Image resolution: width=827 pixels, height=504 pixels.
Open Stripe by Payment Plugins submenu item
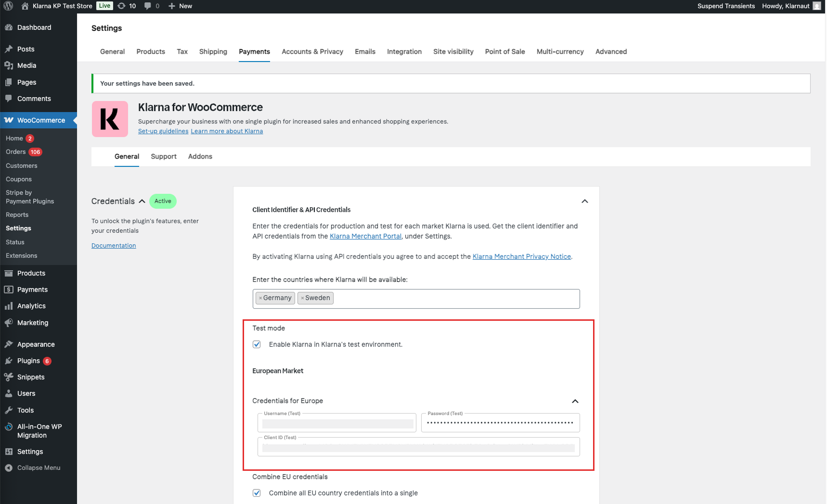click(x=30, y=197)
